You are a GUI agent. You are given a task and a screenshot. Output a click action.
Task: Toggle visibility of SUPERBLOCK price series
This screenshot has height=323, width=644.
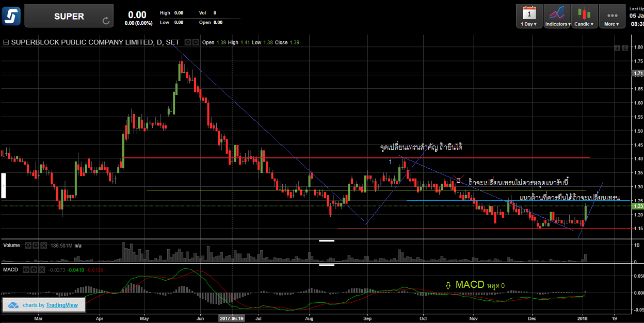pyautogui.click(x=188, y=42)
